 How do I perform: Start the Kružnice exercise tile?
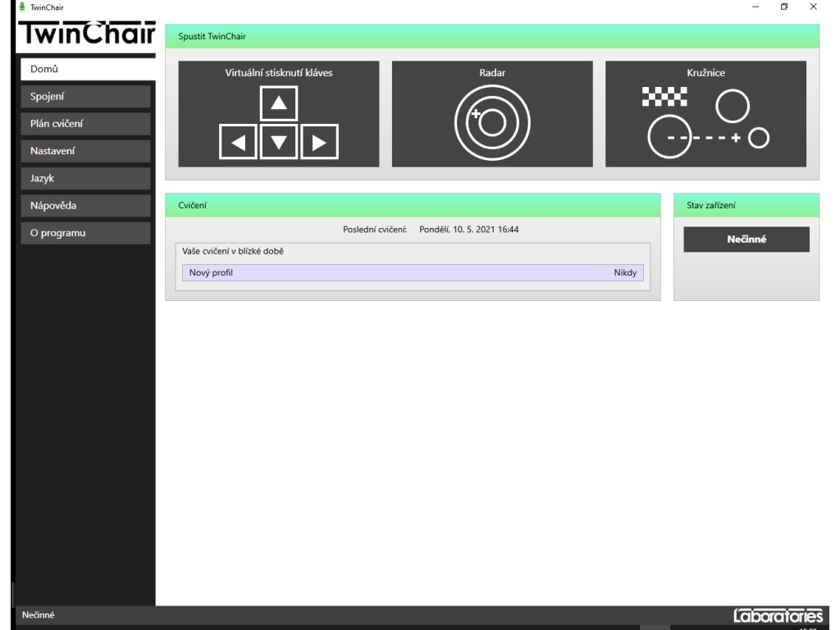coord(705,113)
